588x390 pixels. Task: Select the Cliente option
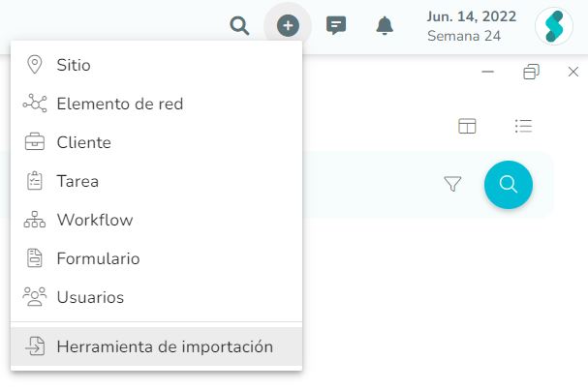(156, 142)
